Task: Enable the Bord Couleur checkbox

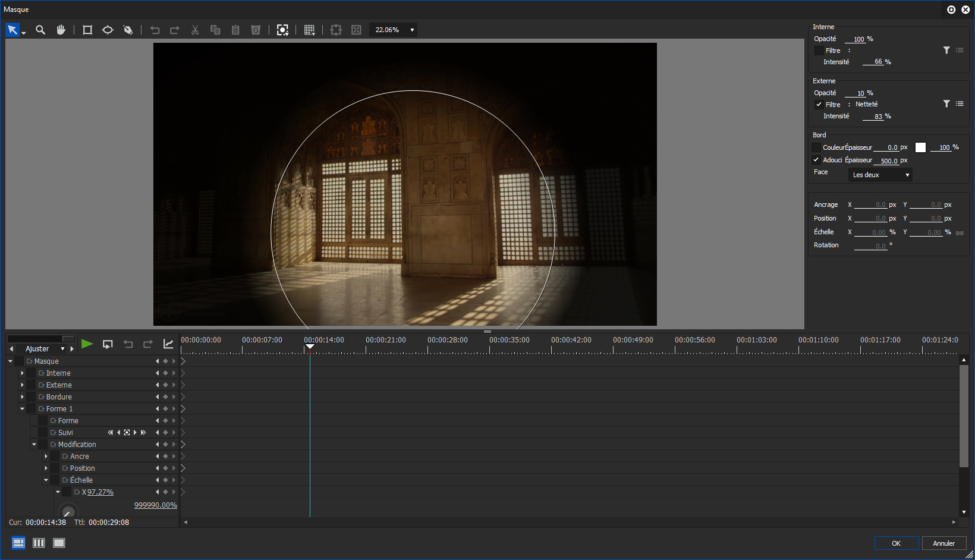Action: click(816, 147)
